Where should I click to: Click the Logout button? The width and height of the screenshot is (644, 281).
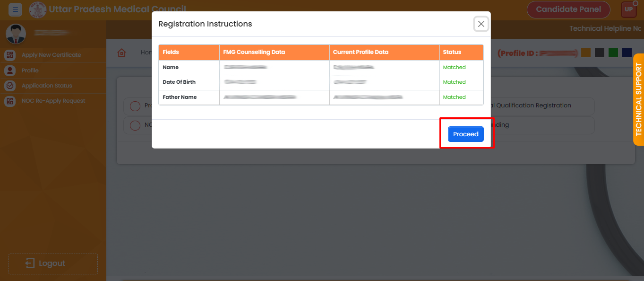tap(53, 263)
